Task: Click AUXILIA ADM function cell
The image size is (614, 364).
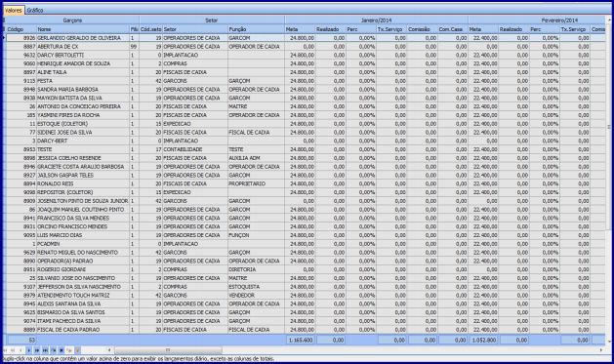Action: (x=256, y=158)
